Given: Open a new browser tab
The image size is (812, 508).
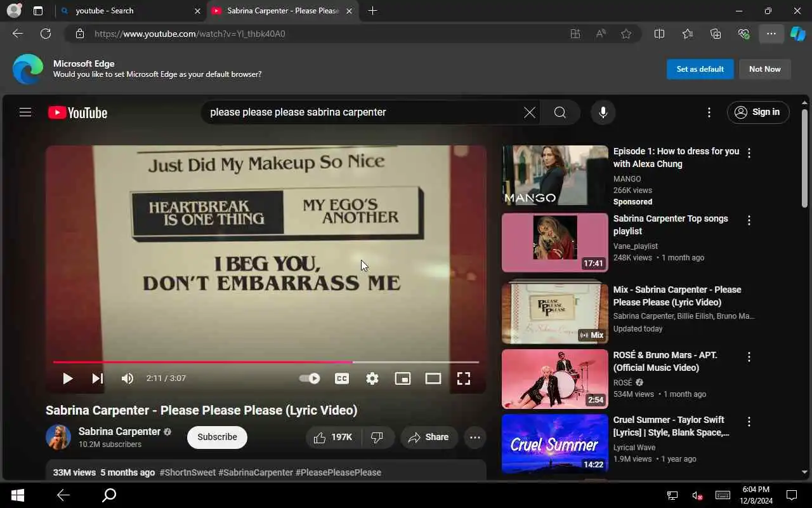Looking at the screenshot, I should 372,11.
